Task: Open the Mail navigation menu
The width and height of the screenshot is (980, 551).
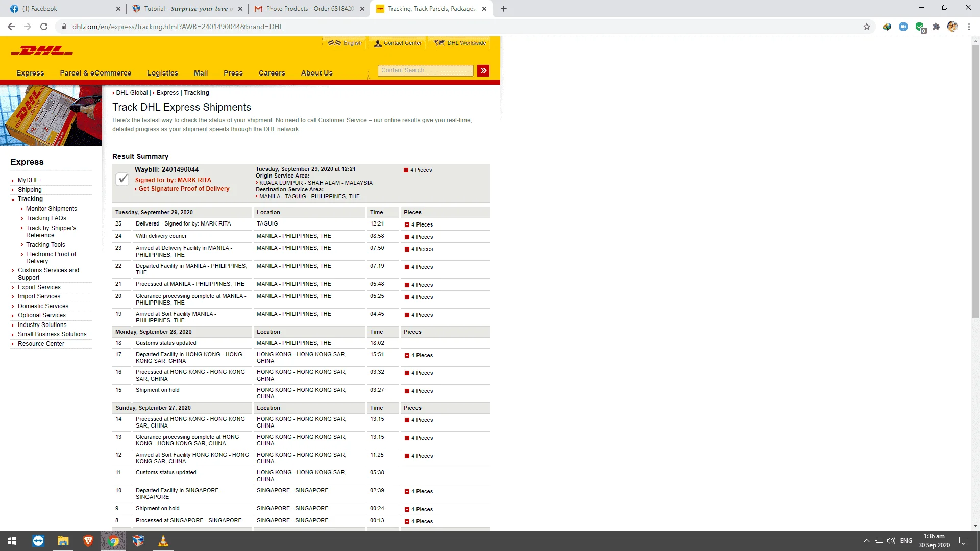Action: coord(201,73)
